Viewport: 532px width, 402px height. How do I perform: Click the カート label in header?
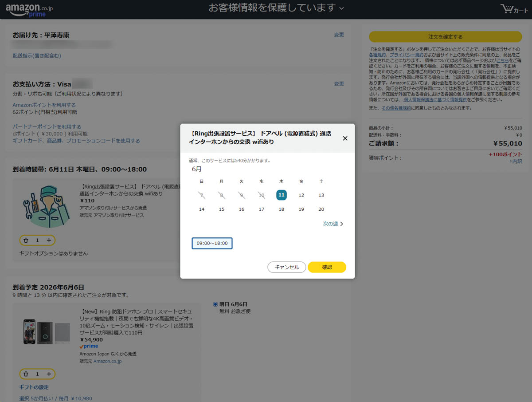tap(521, 11)
